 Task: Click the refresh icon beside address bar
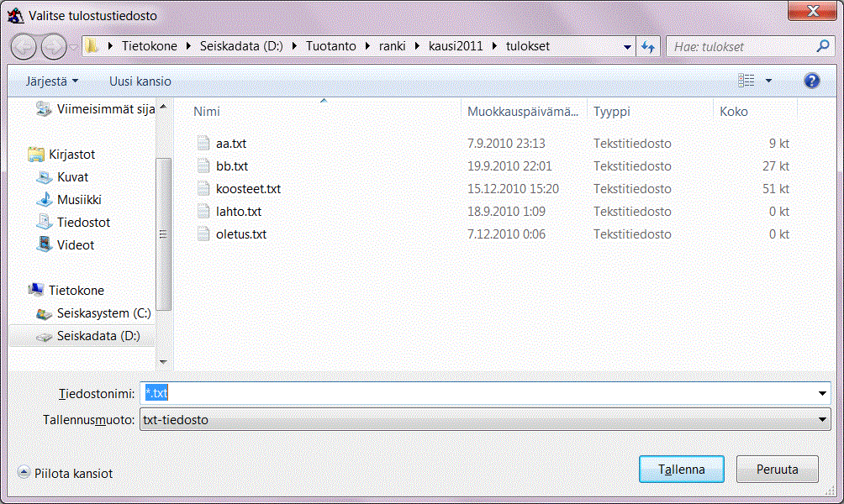[x=647, y=47]
